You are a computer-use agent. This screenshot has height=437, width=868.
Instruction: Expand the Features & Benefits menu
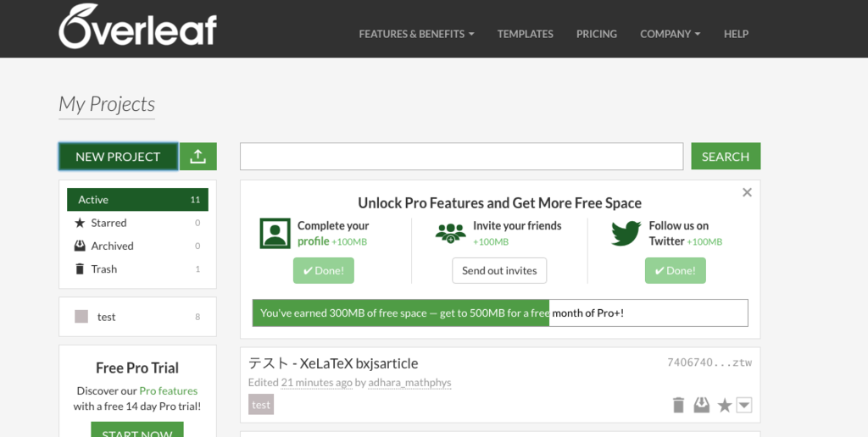tap(416, 34)
